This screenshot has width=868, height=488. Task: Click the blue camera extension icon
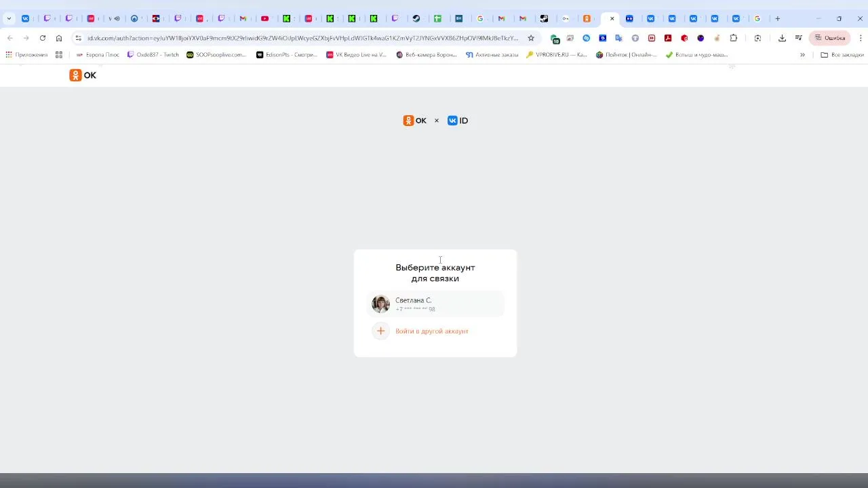click(x=603, y=38)
